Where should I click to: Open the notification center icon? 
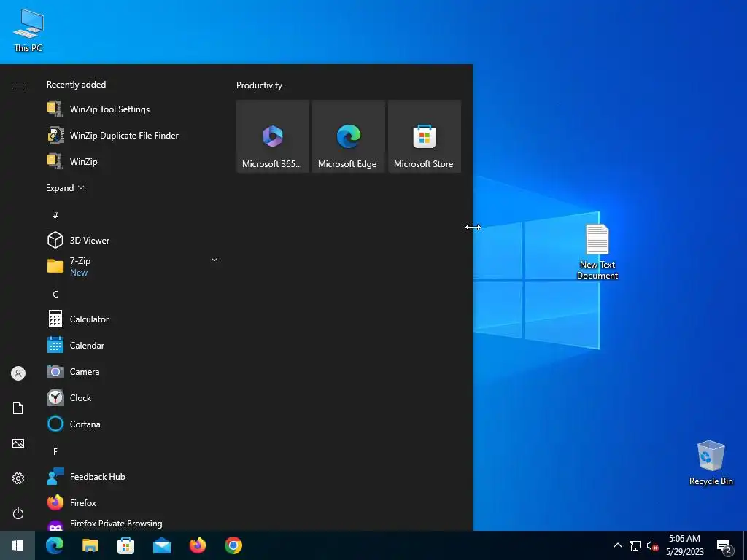tap(724, 547)
